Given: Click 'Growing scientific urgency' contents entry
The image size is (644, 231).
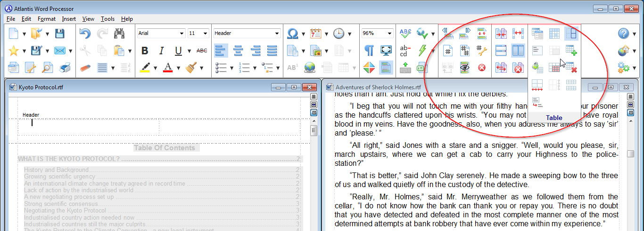Looking at the screenshot, I should click(60, 177).
